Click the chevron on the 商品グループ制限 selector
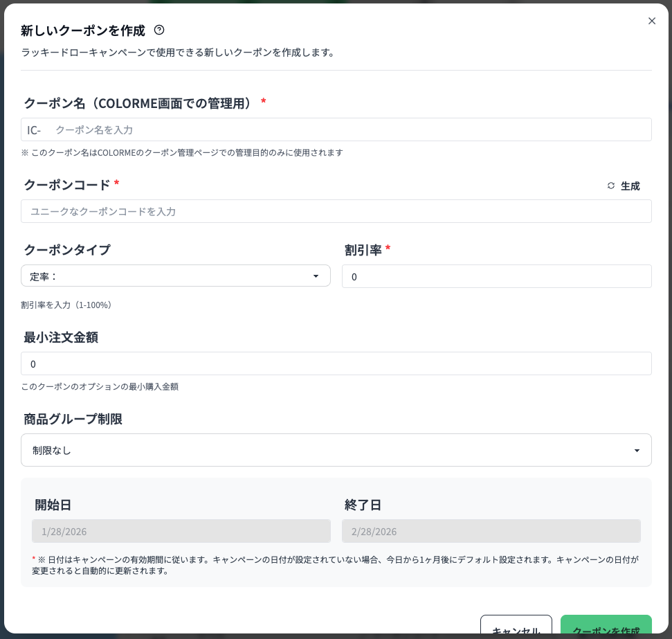Viewport: 672px width, 639px height. click(x=637, y=450)
